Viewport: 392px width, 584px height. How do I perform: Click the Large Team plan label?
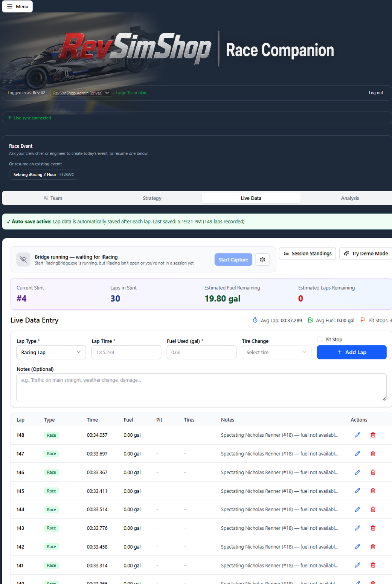131,93
